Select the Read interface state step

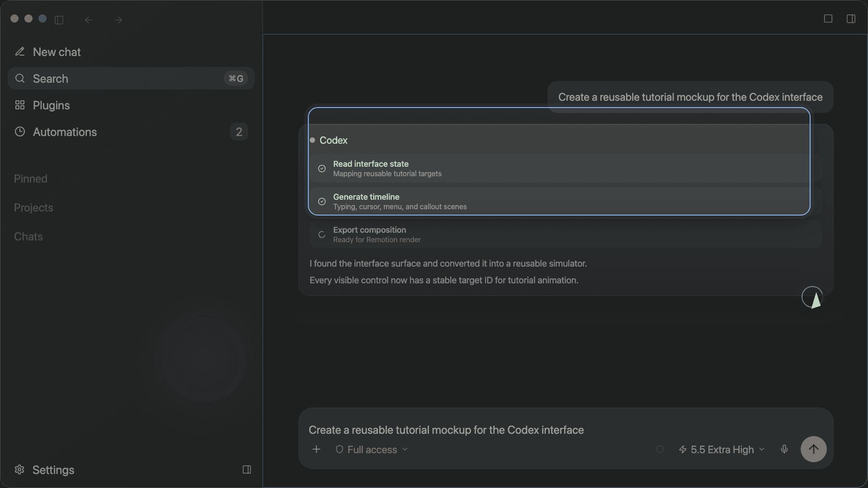coord(566,169)
